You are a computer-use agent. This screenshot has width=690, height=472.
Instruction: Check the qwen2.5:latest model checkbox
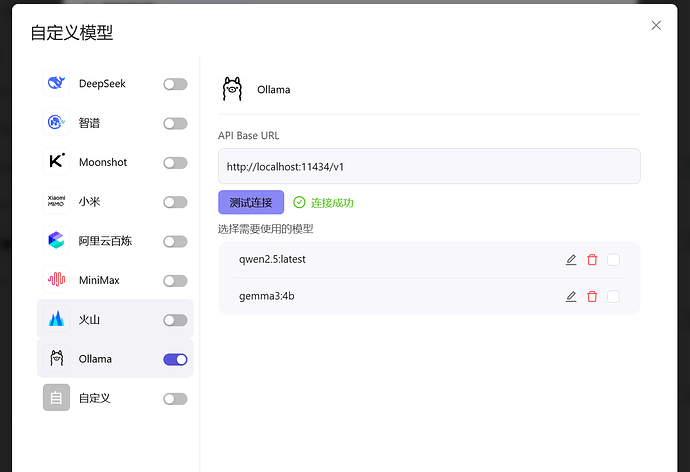point(613,260)
